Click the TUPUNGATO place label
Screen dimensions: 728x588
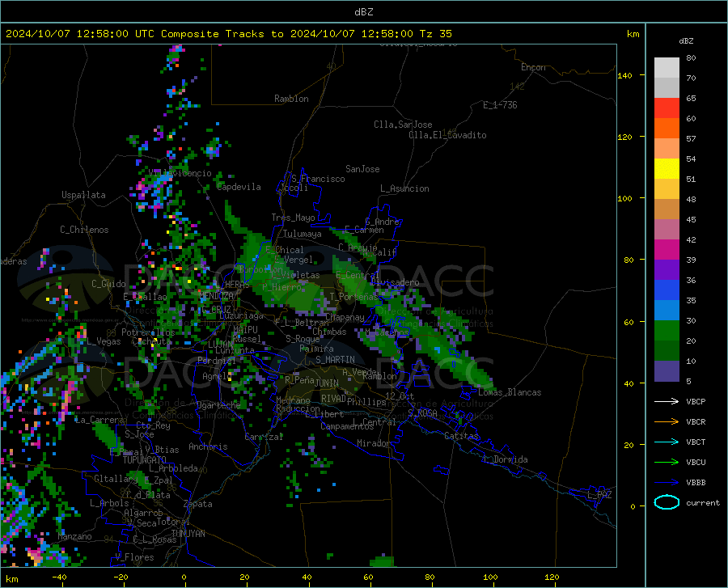tap(145, 460)
